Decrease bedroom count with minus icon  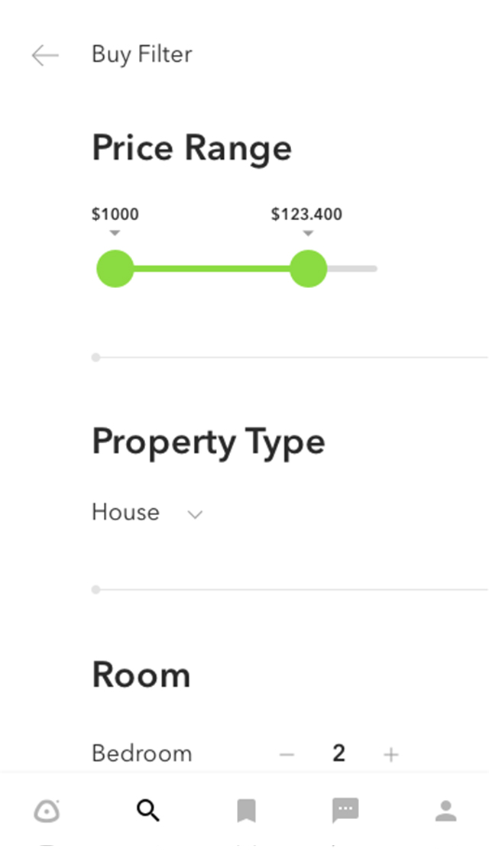[287, 755]
